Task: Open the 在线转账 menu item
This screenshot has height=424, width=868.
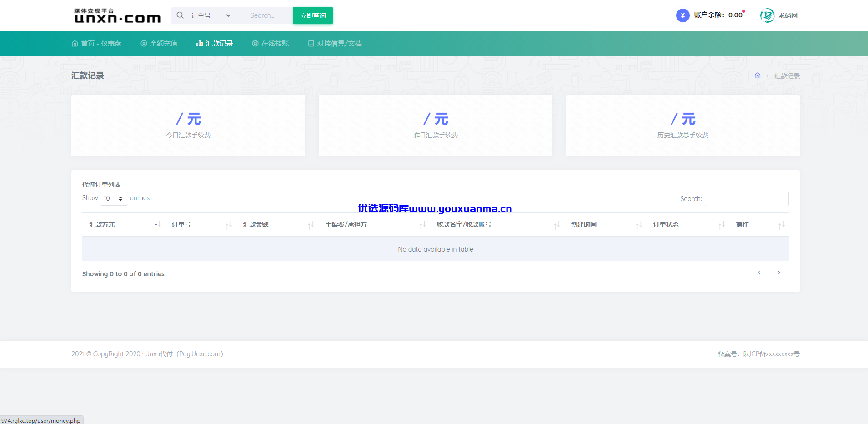Action: coord(271,44)
